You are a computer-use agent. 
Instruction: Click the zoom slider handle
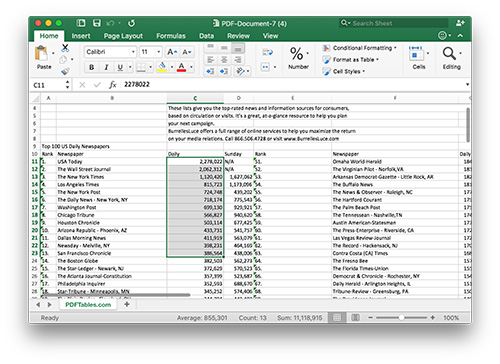tap(402, 318)
